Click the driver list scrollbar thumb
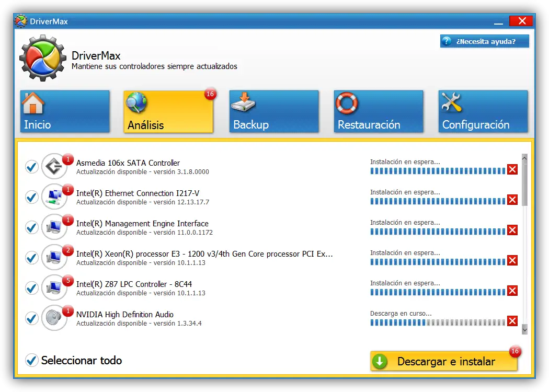Image resolution: width=549 pixels, height=392 pixels. (524, 184)
